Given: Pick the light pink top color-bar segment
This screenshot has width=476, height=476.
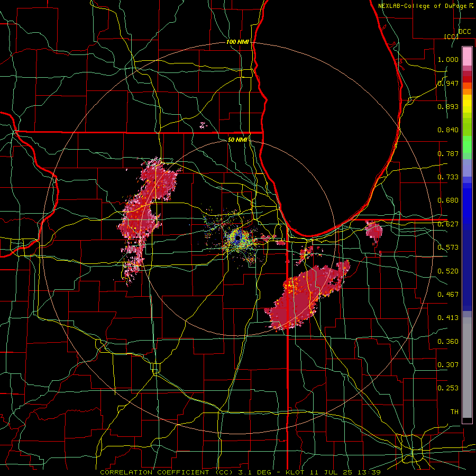Looking at the screenshot, I should pyautogui.click(x=467, y=57).
